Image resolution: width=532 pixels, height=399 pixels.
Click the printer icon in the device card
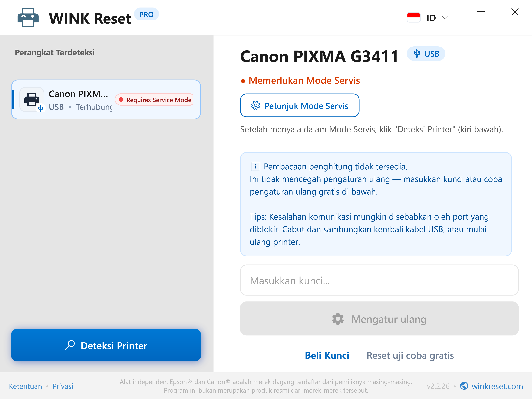(32, 100)
